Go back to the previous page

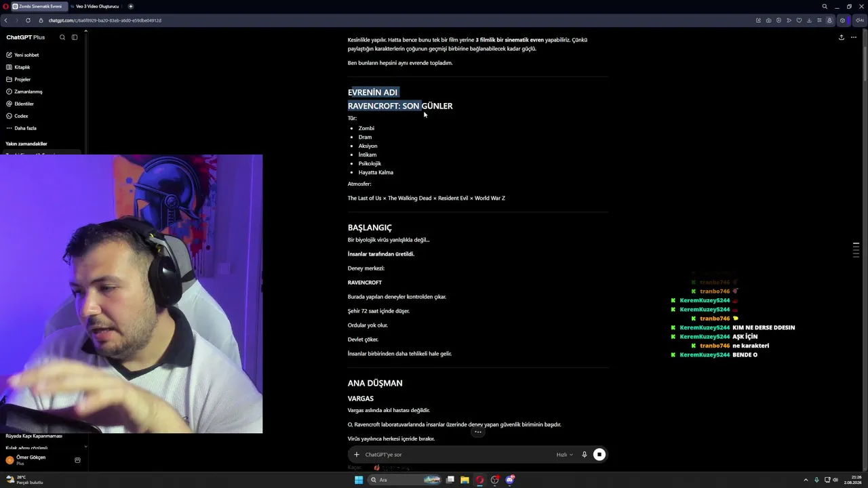click(6, 20)
